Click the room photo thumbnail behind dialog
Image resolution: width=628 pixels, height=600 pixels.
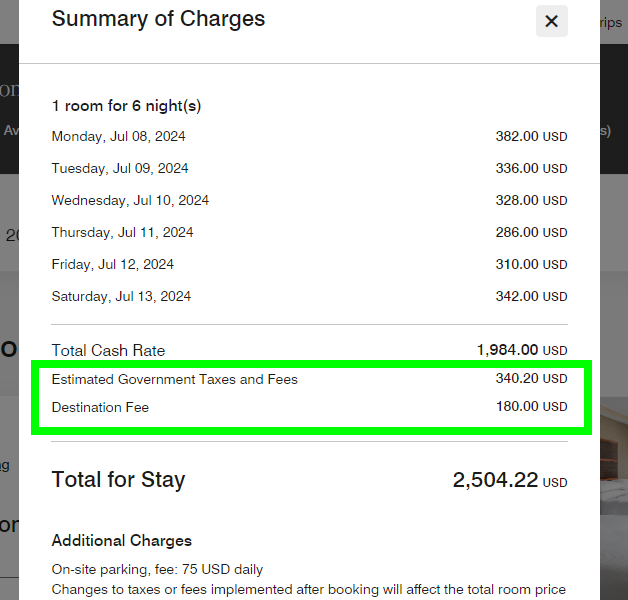tap(614, 457)
